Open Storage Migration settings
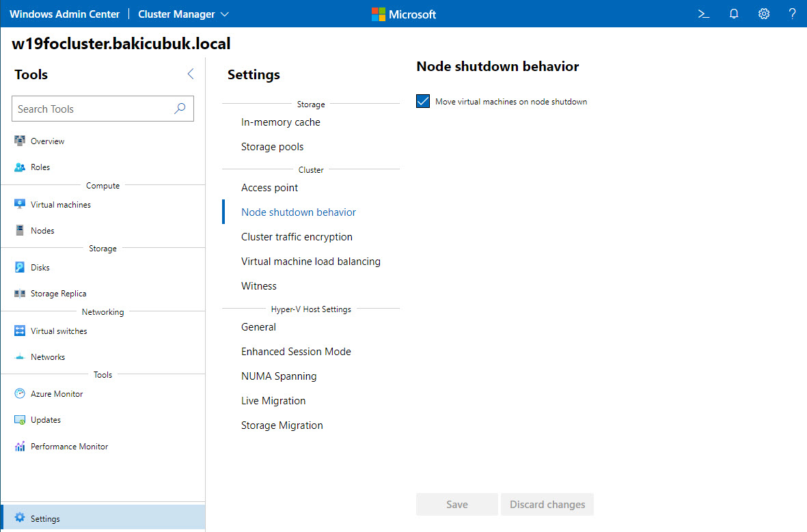The height and width of the screenshot is (532, 807). pyautogui.click(x=282, y=425)
